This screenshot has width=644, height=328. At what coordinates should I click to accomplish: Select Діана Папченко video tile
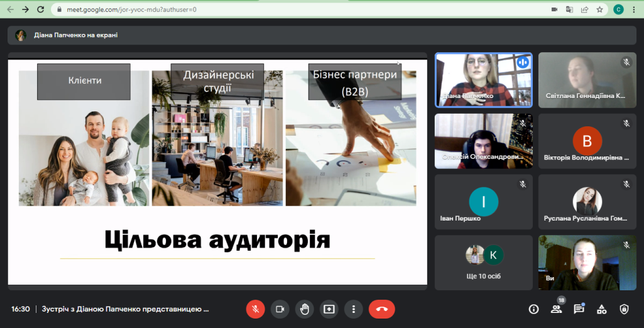pos(483,80)
